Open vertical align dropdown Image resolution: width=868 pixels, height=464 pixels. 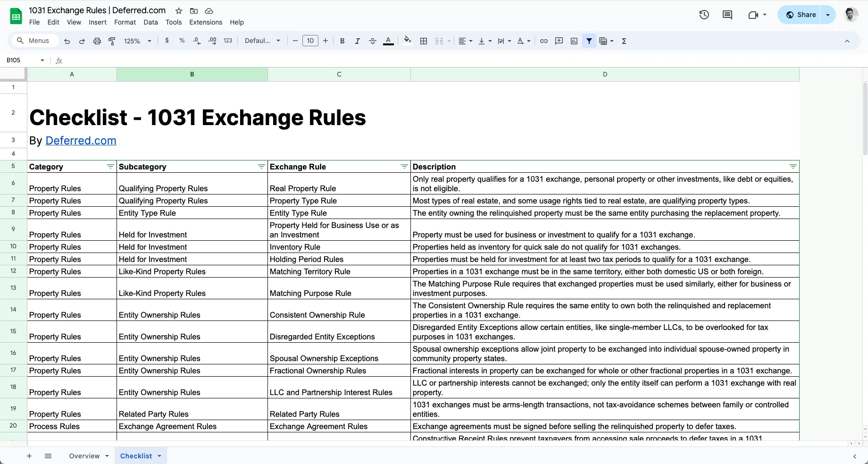(x=485, y=41)
